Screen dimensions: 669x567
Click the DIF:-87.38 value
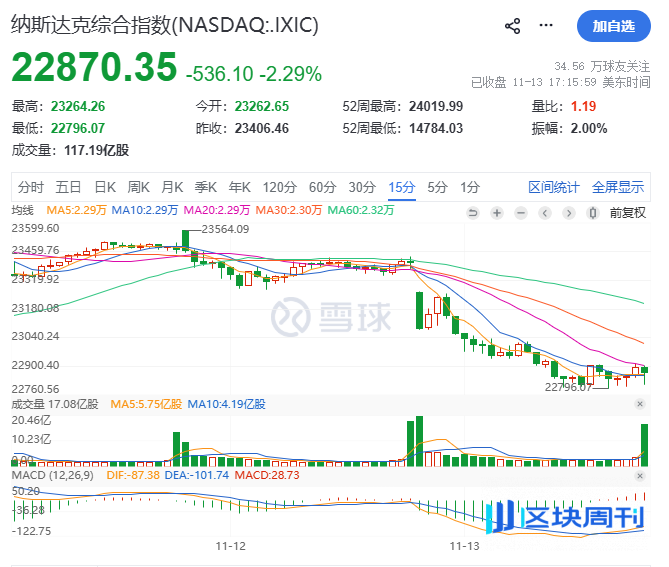pos(133,475)
